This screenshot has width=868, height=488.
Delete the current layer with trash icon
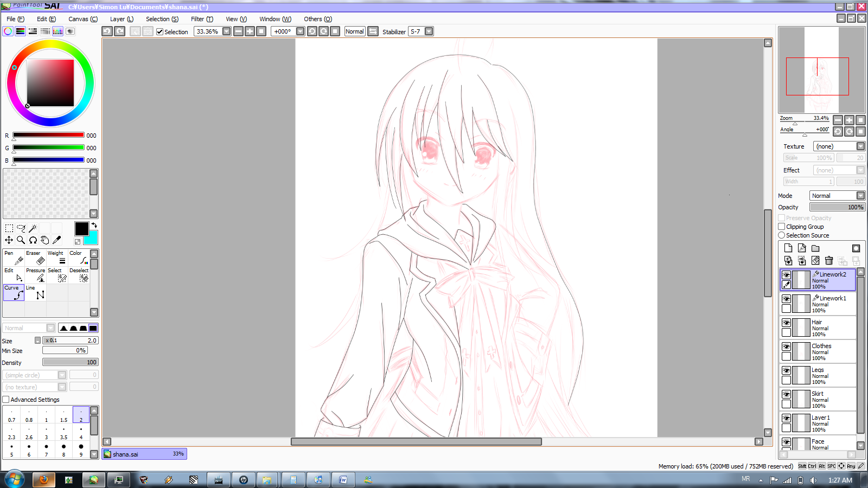pos(829,261)
